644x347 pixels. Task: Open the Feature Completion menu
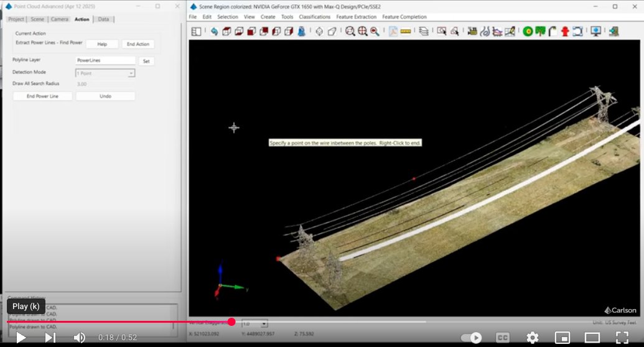404,17
